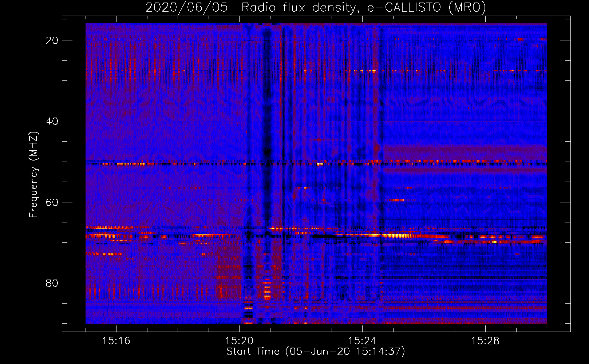Click the 60 MHz frequency tick label

[x=52, y=202]
